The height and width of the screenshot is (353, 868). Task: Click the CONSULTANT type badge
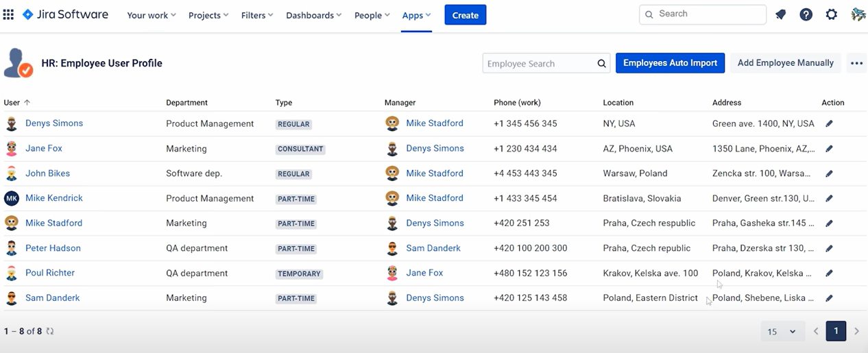(x=300, y=149)
